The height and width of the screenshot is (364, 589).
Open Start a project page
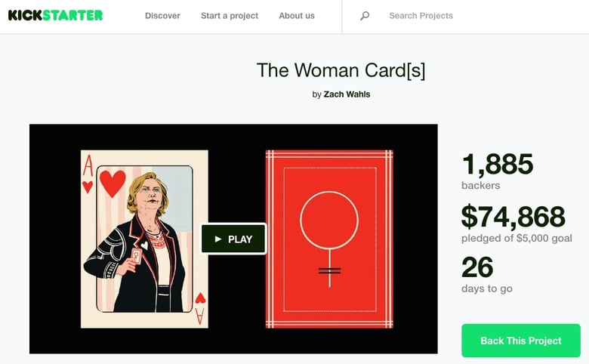230,16
